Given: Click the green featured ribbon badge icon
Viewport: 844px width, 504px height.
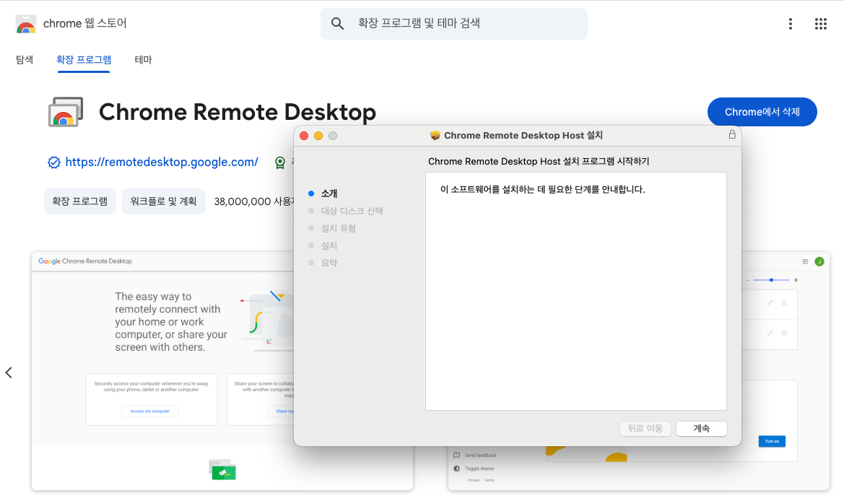Looking at the screenshot, I should tap(280, 162).
